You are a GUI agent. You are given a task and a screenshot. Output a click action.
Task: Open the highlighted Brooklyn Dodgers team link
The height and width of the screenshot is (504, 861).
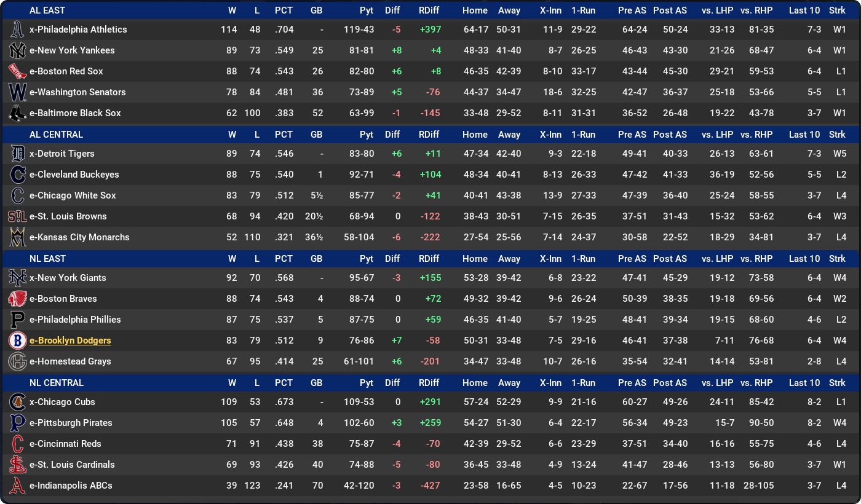point(70,341)
